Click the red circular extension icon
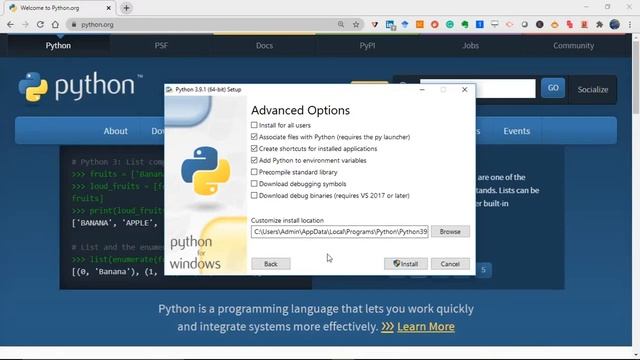Viewport: 640px width, 360px height. tap(435, 24)
